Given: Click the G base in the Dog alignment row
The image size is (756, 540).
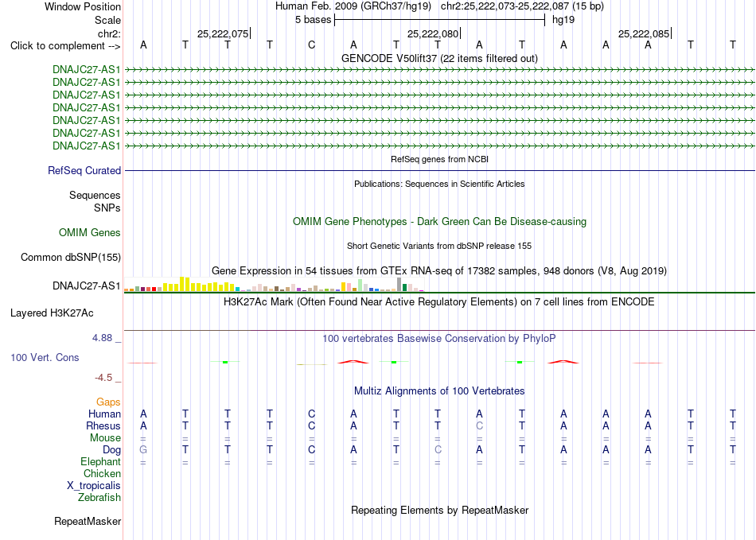Looking at the screenshot, I should pyautogui.click(x=143, y=449).
